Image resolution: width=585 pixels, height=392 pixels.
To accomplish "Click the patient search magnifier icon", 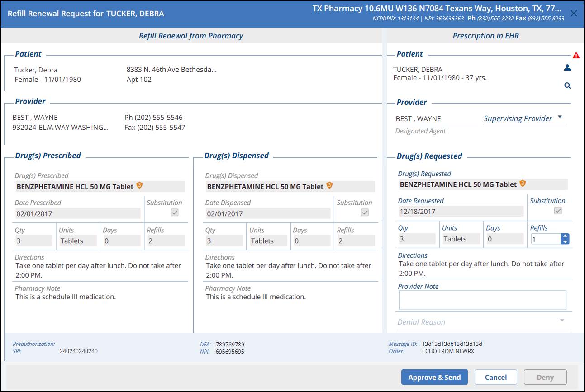I will (x=567, y=85).
